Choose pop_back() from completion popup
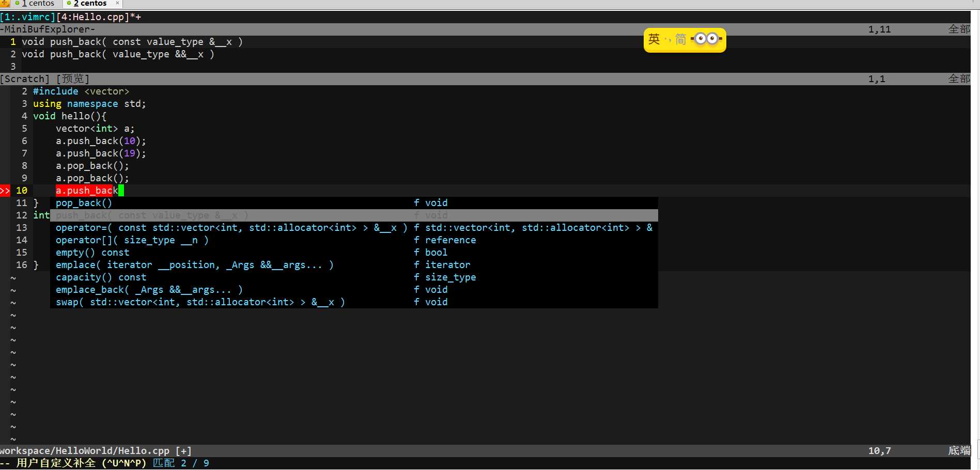The height and width of the screenshot is (470, 980). click(354, 203)
